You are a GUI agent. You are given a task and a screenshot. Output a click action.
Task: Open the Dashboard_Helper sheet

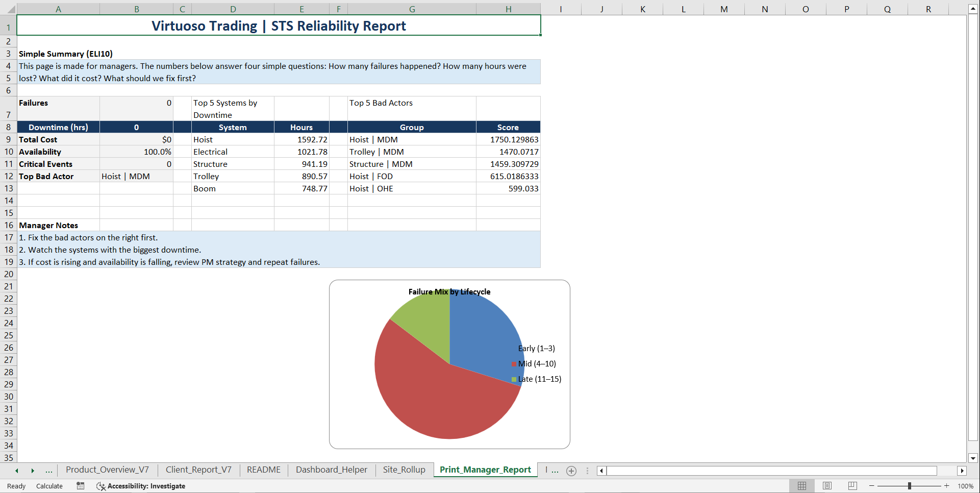331,470
